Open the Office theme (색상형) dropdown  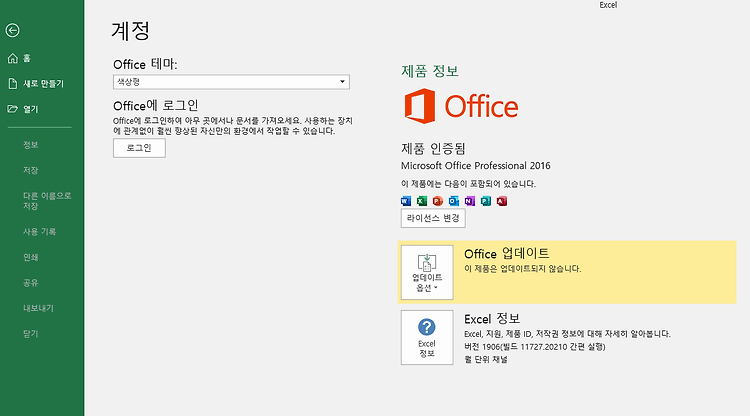pos(231,82)
